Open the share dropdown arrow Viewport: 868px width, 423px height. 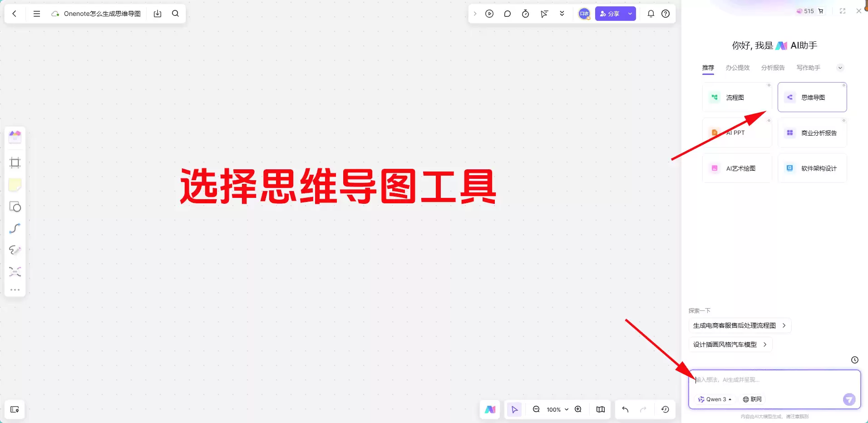pyautogui.click(x=630, y=14)
